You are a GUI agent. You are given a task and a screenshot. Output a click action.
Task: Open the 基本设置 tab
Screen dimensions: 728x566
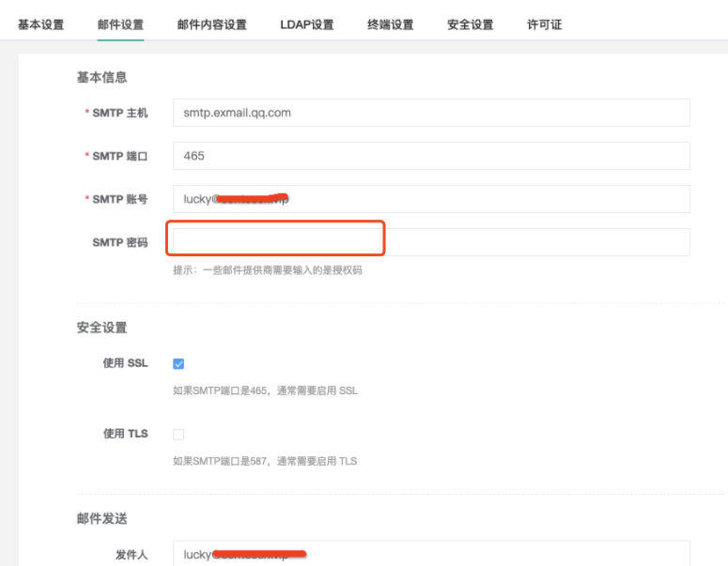click(40, 24)
